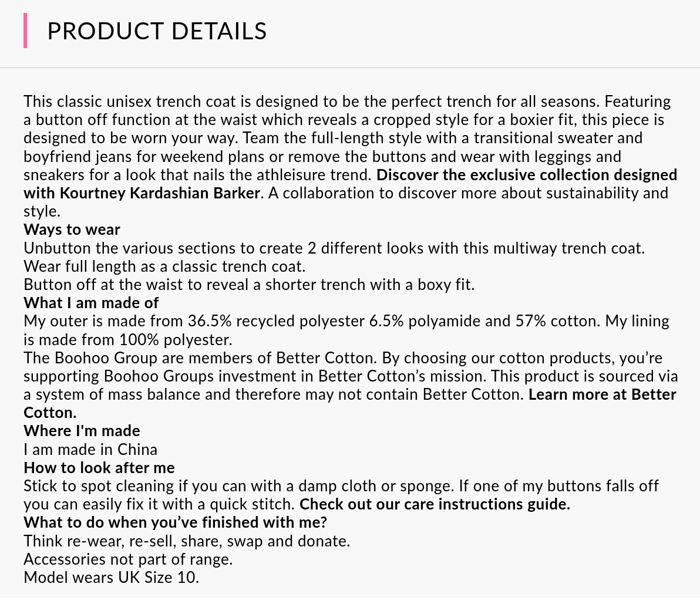
Task: Click the I am made in China text
Action: click(90, 450)
